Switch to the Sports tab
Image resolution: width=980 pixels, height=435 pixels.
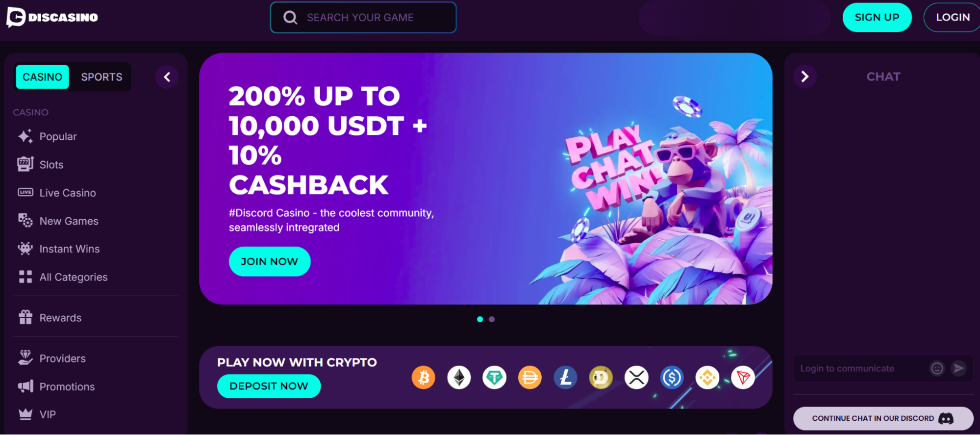[101, 77]
